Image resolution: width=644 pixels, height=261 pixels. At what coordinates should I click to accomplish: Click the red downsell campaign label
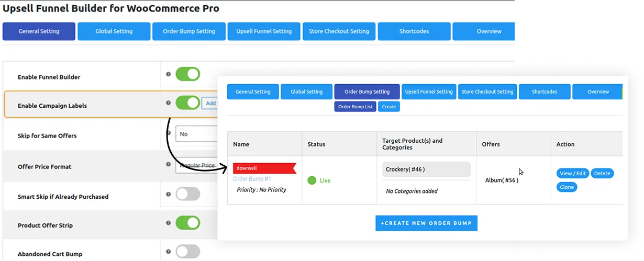(264, 168)
